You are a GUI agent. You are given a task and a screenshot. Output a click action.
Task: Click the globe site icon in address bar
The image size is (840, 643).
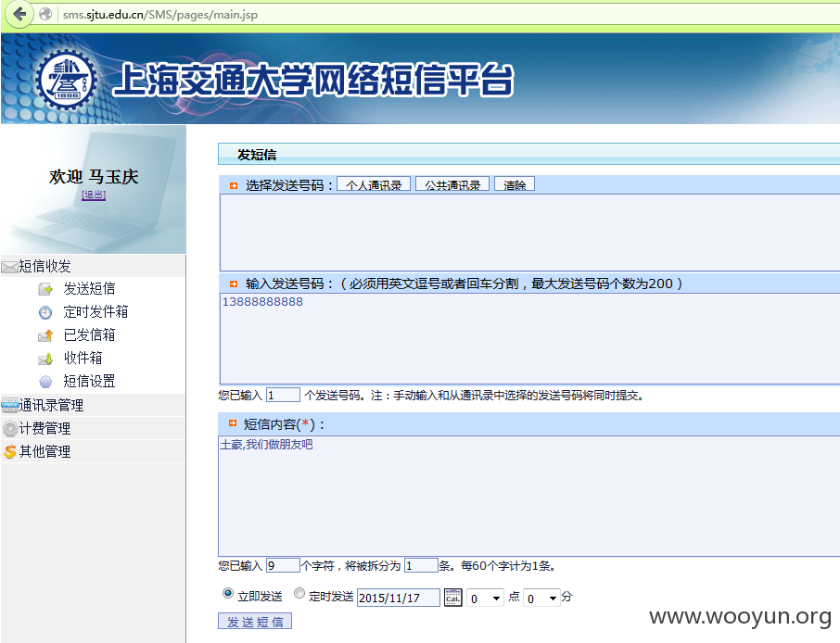pyautogui.click(x=46, y=14)
